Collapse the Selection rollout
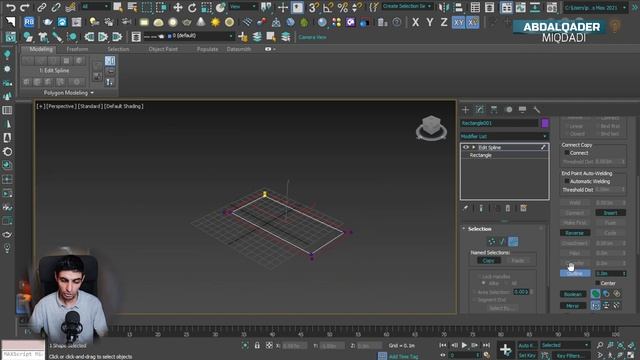Viewport: 640px width, 360px height. pyautogui.click(x=464, y=229)
